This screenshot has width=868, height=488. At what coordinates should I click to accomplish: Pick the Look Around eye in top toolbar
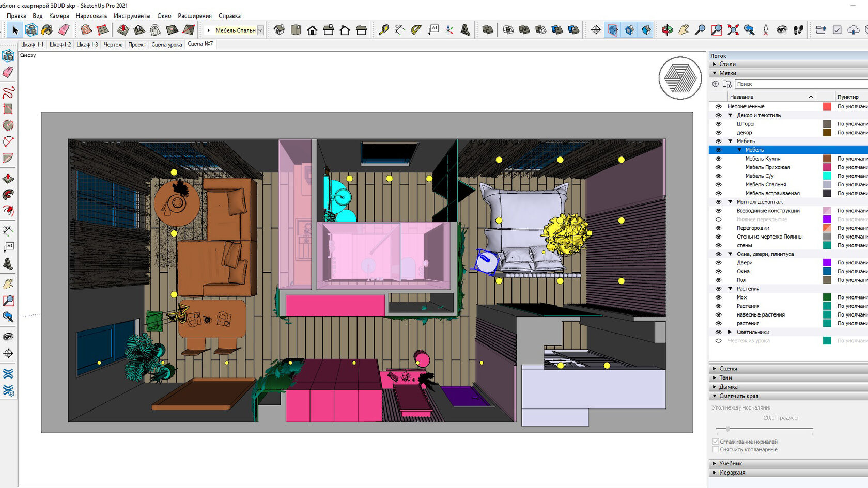[x=782, y=30]
